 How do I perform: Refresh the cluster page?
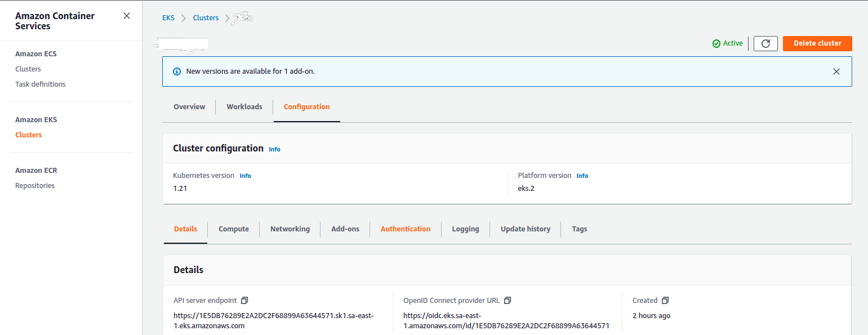pos(765,43)
